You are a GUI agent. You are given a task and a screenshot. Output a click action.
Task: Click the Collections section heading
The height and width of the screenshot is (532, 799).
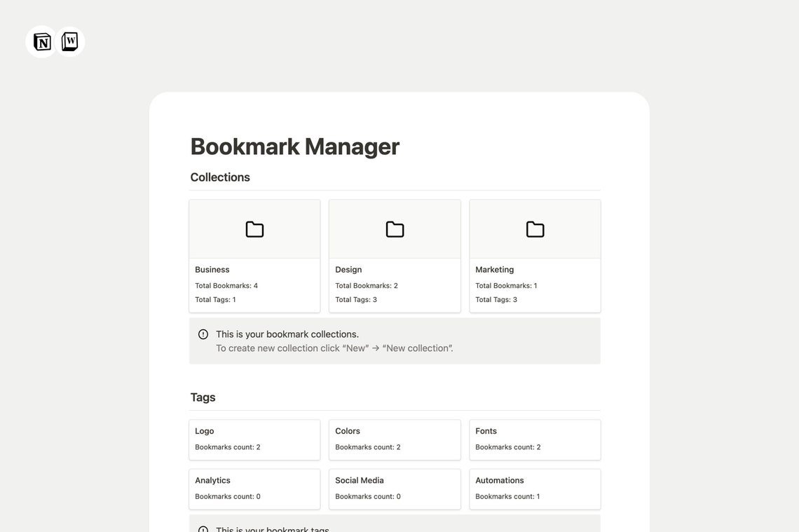(x=219, y=177)
